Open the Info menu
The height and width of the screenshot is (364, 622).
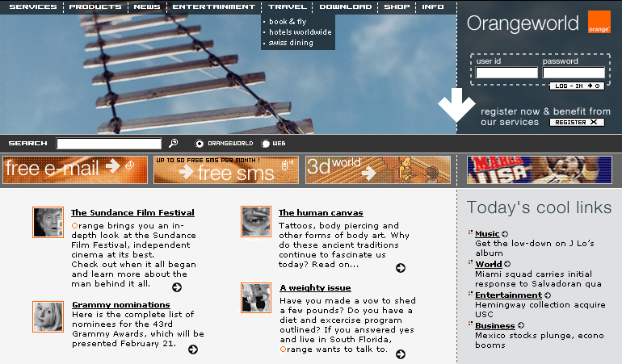point(433,6)
